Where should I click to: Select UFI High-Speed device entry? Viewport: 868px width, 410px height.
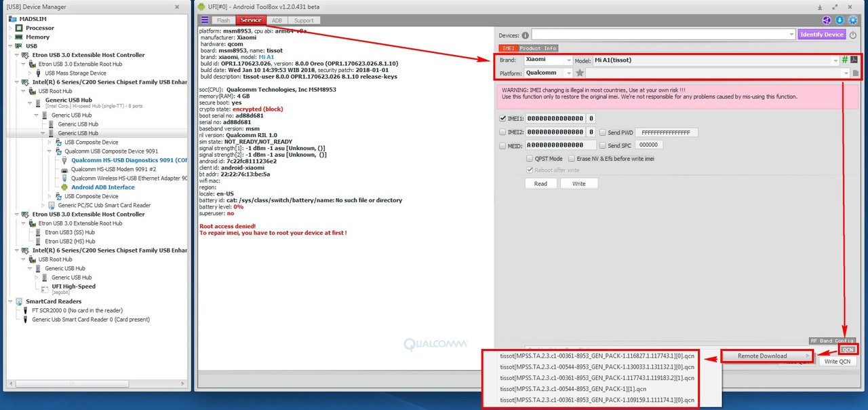click(74, 286)
